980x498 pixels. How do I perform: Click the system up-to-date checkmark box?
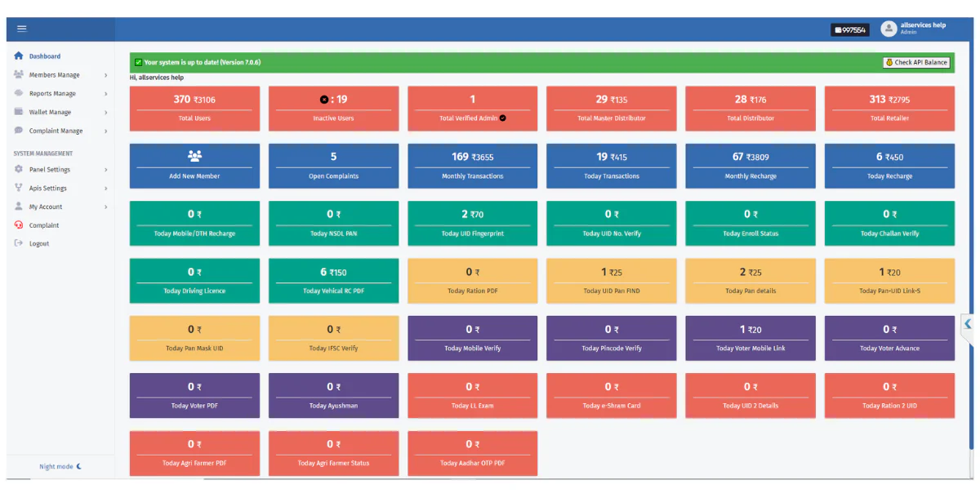[x=138, y=62]
